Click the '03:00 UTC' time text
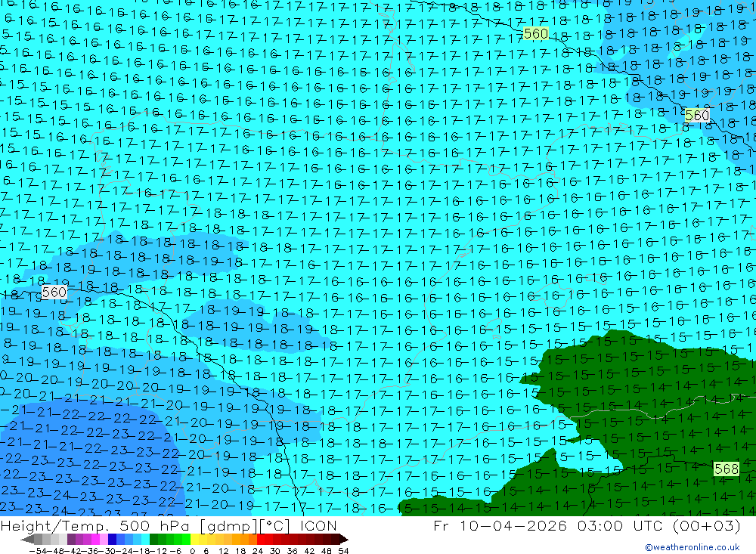 620,525
